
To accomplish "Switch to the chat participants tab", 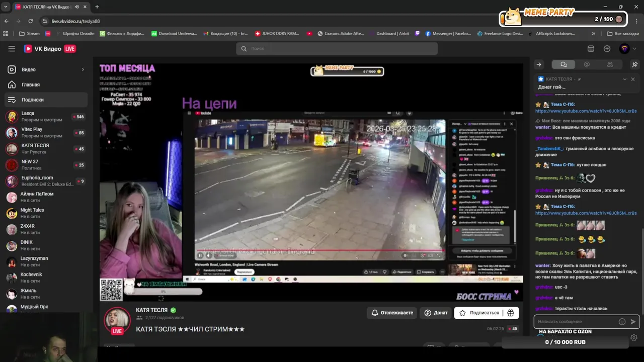I will pos(610,64).
